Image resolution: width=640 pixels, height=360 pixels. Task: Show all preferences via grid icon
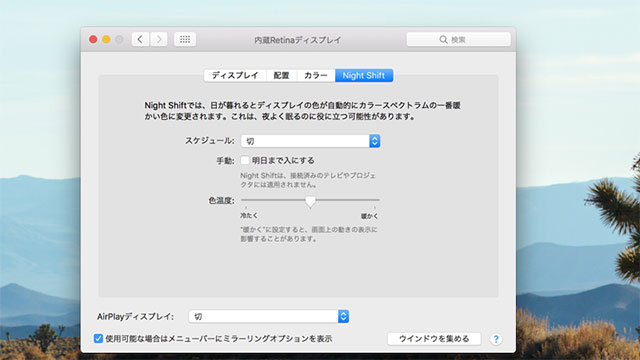pyautogui.click(x=185, y=40)
